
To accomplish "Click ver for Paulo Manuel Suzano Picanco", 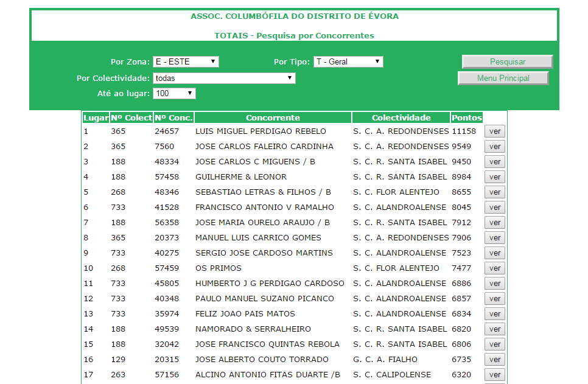I will [495, 299].
